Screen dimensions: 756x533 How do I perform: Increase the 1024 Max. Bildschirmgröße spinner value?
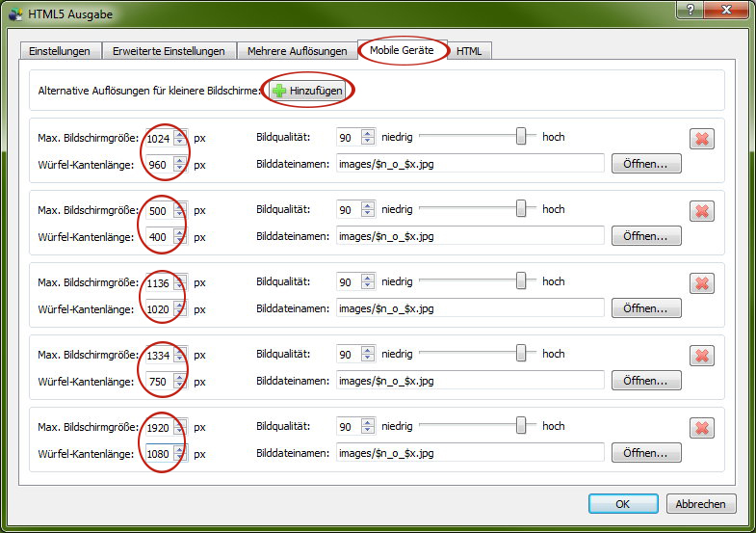(x=180, y=133)
